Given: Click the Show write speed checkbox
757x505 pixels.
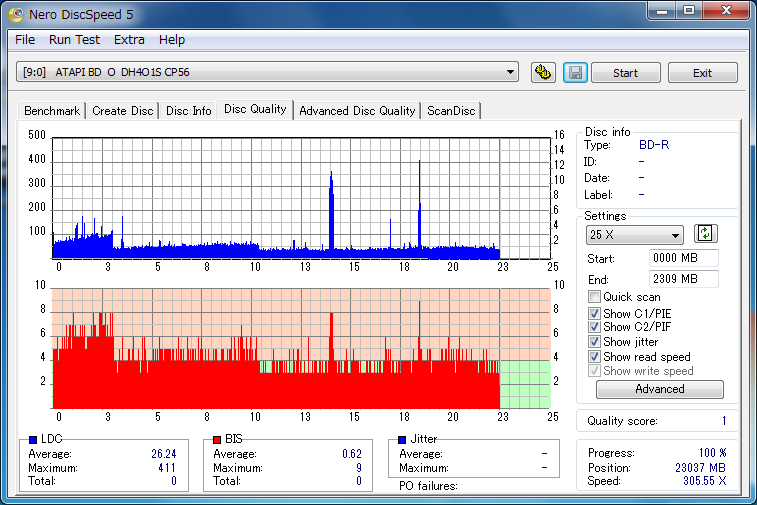Looking at the screenshot, I should coord(594,371).
